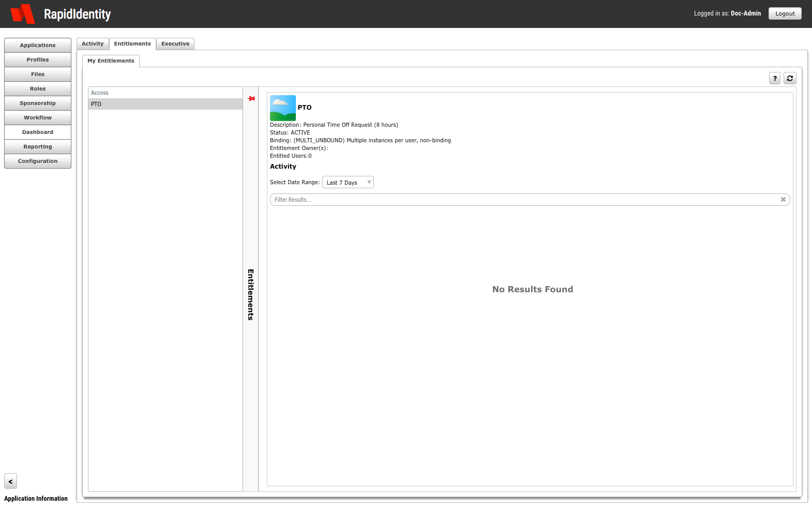
Task: Navigate to the Configuration module
Action: click(x=38, y=161)
